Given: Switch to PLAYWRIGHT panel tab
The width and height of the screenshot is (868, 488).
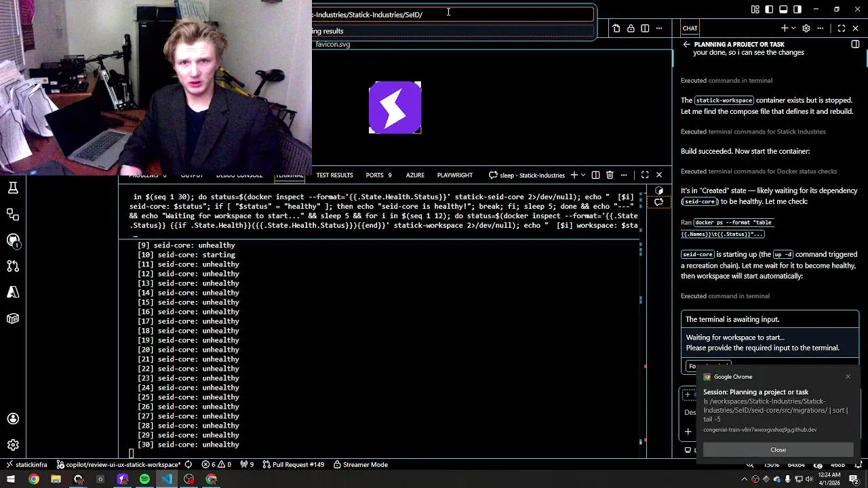Looking at the screenshot, I should pyautogui.click(x=454, y=176).
